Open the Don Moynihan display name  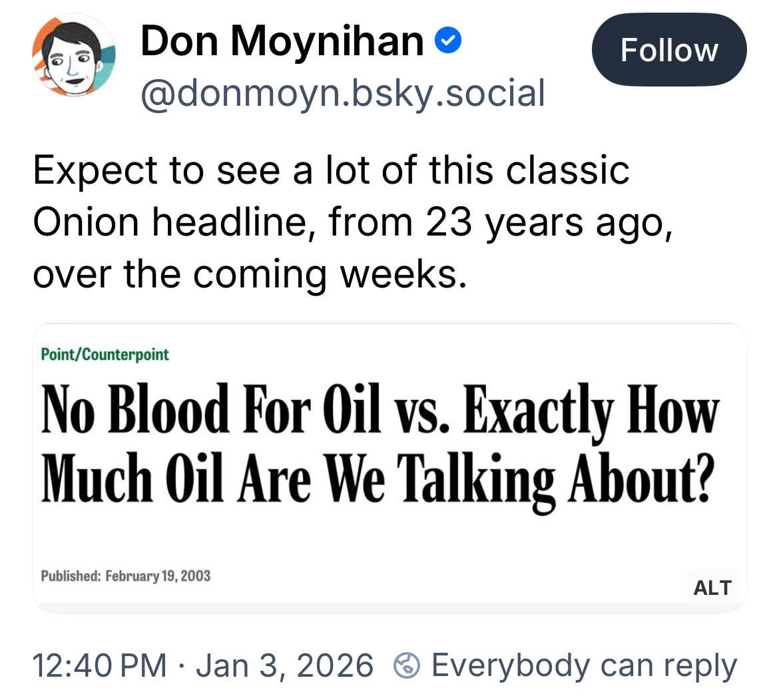[x=282, y=41]
